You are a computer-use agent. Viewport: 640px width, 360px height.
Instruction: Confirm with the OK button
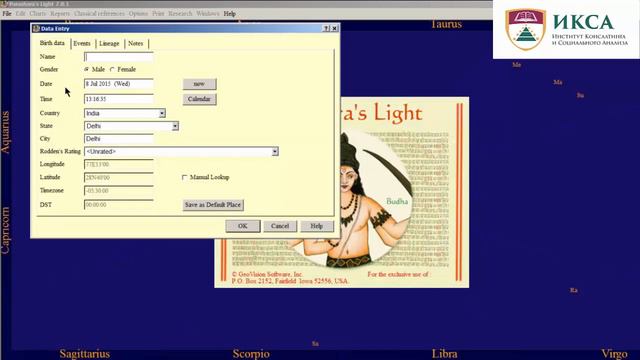(x=242, y=226)
